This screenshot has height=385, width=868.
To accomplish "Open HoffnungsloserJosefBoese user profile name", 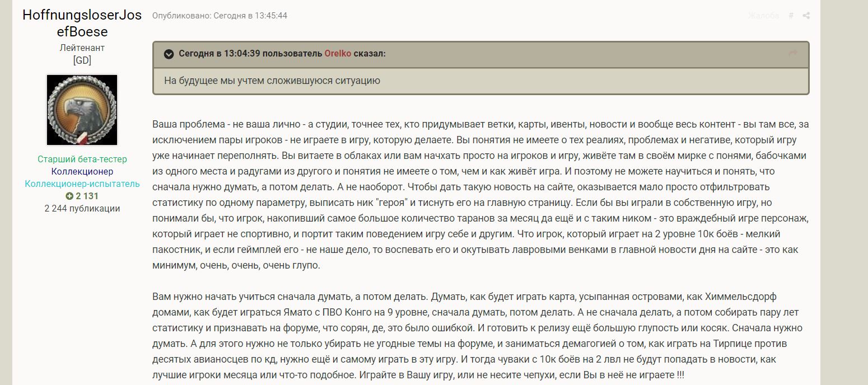I will click(x=82, y=23).
